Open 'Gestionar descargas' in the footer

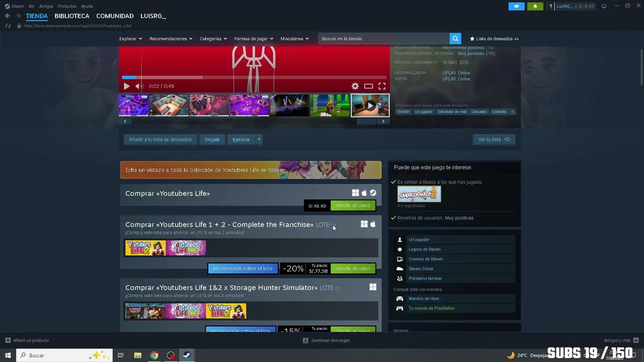coord(326,340)
